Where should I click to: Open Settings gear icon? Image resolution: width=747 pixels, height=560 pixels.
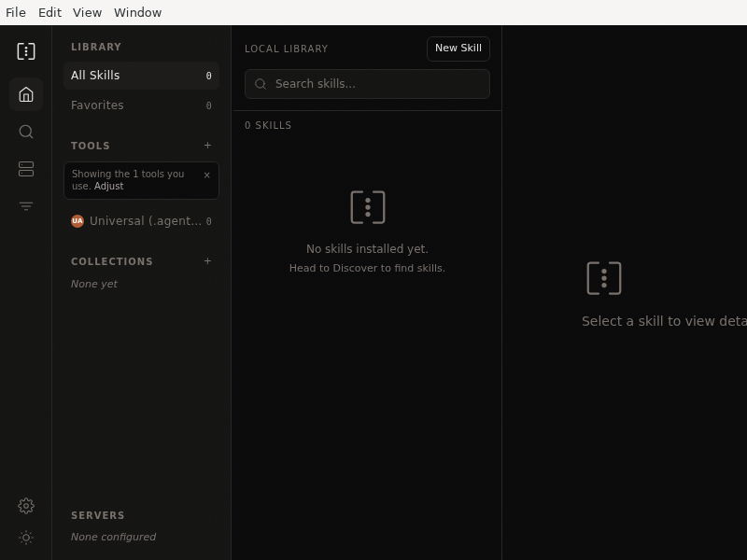[x=26, y=506]
